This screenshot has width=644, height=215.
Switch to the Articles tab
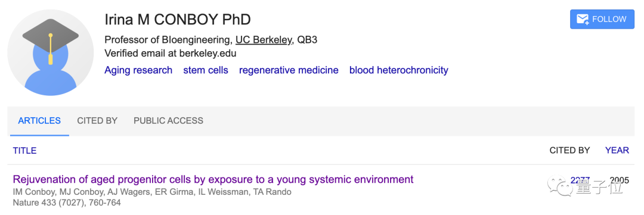point(39,121)
